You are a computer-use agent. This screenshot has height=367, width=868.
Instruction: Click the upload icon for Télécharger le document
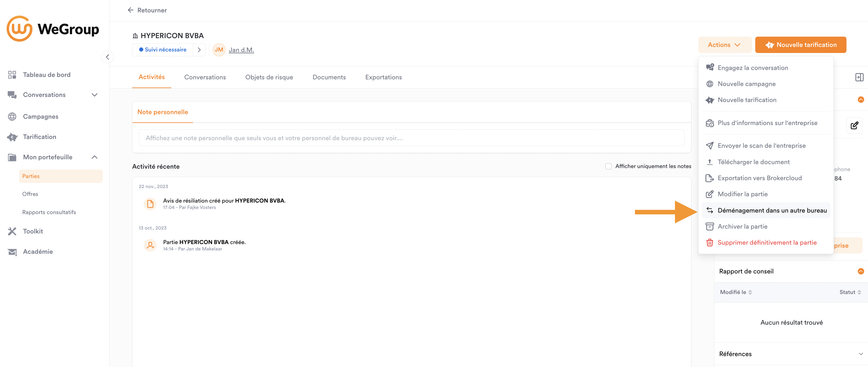coord(709,162)
